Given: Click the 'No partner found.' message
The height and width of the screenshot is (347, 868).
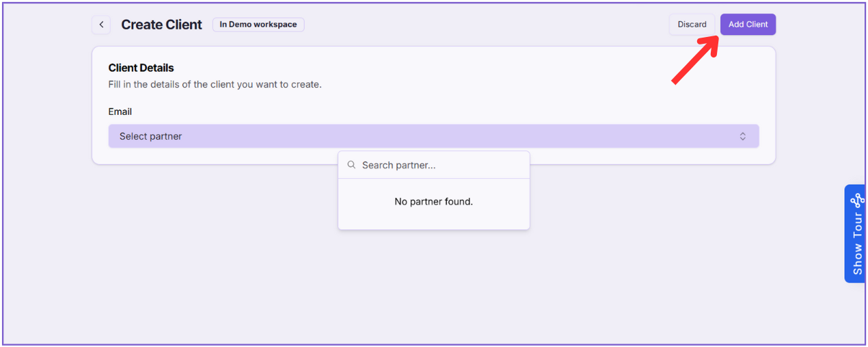Looking at the screenshot, I should 433,202.
